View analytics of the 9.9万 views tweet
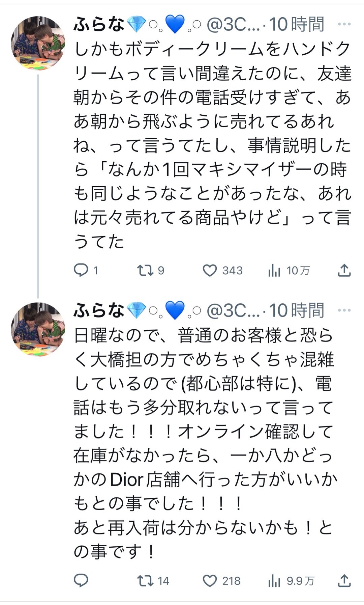 point(274,581)
